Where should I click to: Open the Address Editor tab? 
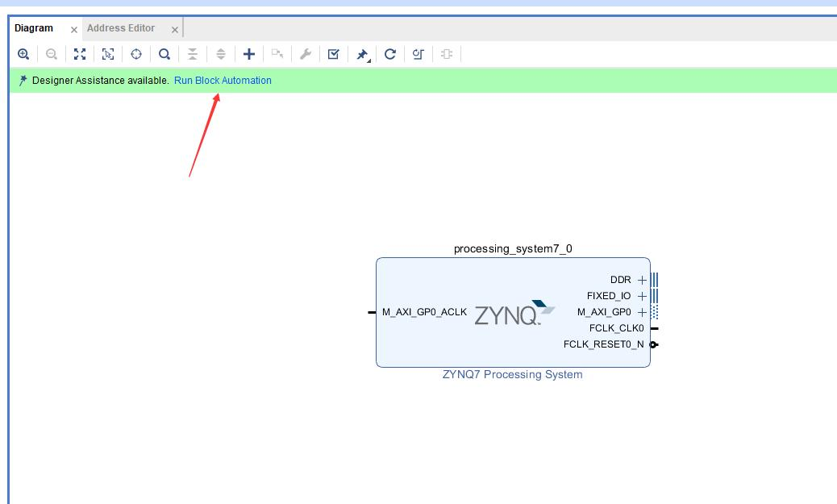(x=121, y=28)
